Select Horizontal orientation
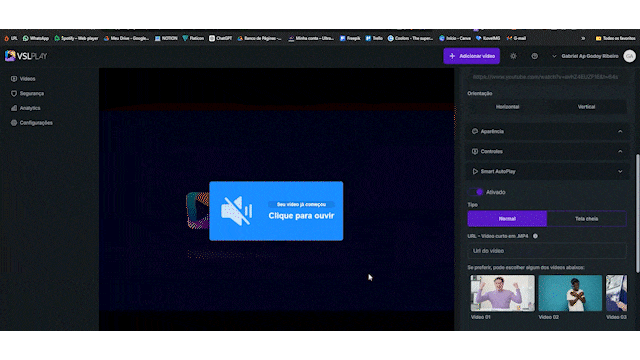 [x=507, y=107]
